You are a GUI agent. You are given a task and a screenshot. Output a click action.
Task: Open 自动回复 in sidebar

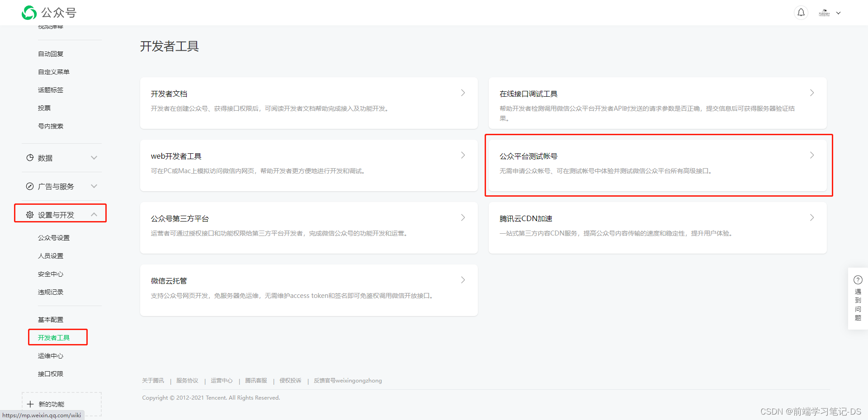[x=51, y=54]
